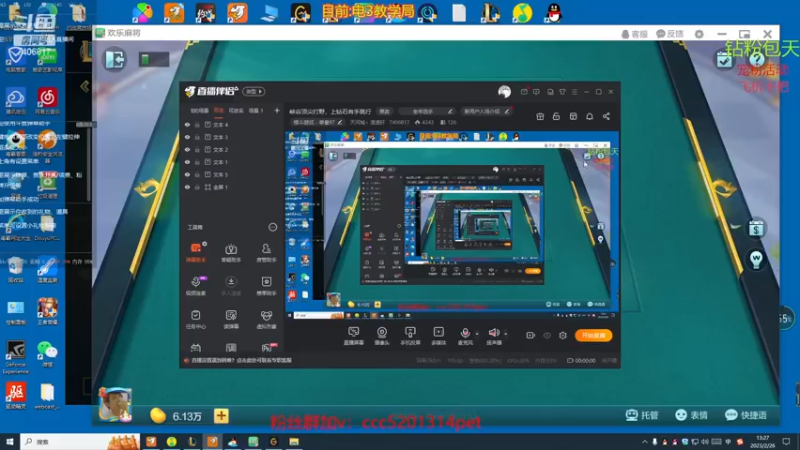Screen dimensions: 800x450
Task: Toggle visibility eye for 文本 5 layer
Action: coord(187,174)
